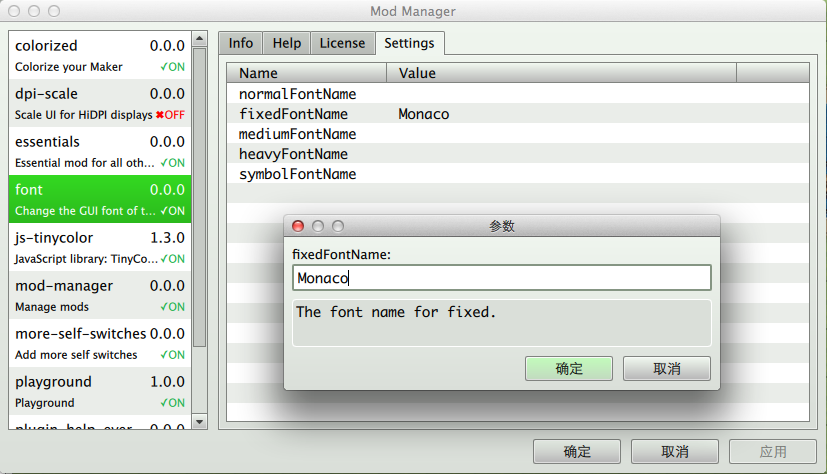
Task: Click the Value column header
Action: [x=561, y=73]
